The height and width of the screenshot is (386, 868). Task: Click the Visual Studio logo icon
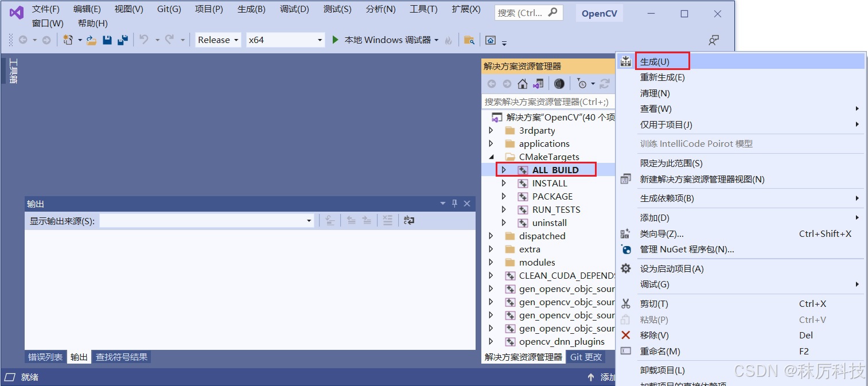point(16,12)
